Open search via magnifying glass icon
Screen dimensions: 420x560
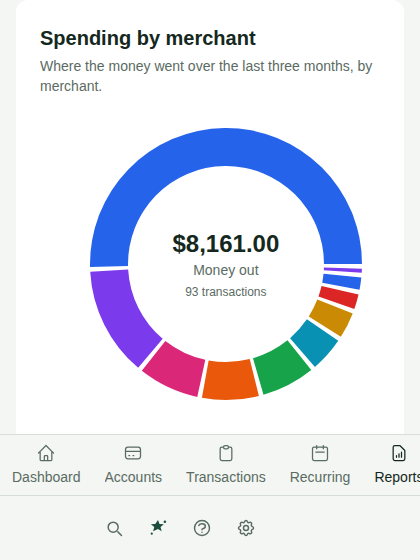(x=115, y=528)
